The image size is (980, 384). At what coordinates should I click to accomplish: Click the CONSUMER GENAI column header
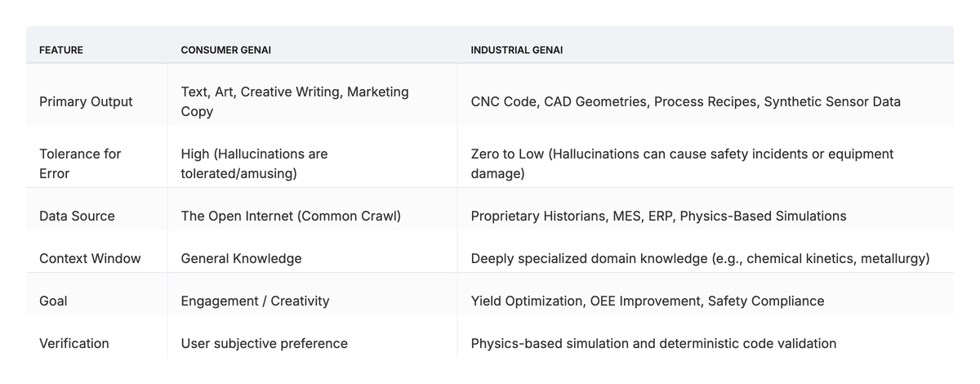[x=225, y=50]
